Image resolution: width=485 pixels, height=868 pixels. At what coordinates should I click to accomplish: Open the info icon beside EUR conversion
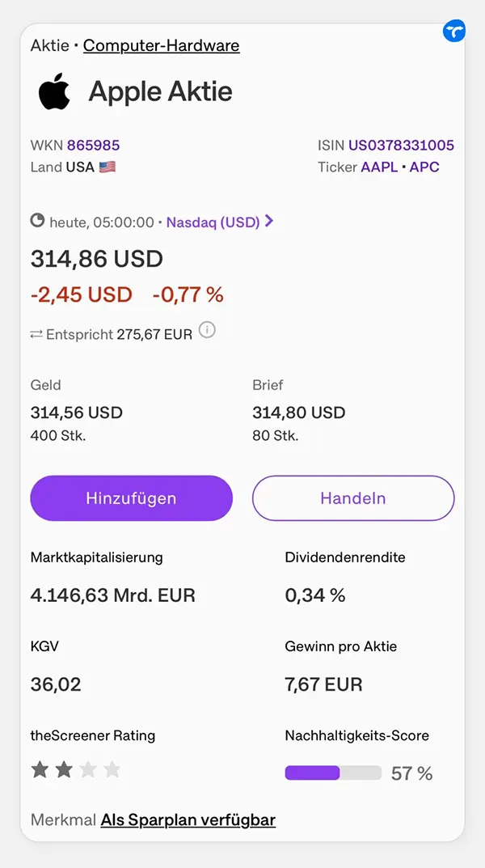click(207, 331)
